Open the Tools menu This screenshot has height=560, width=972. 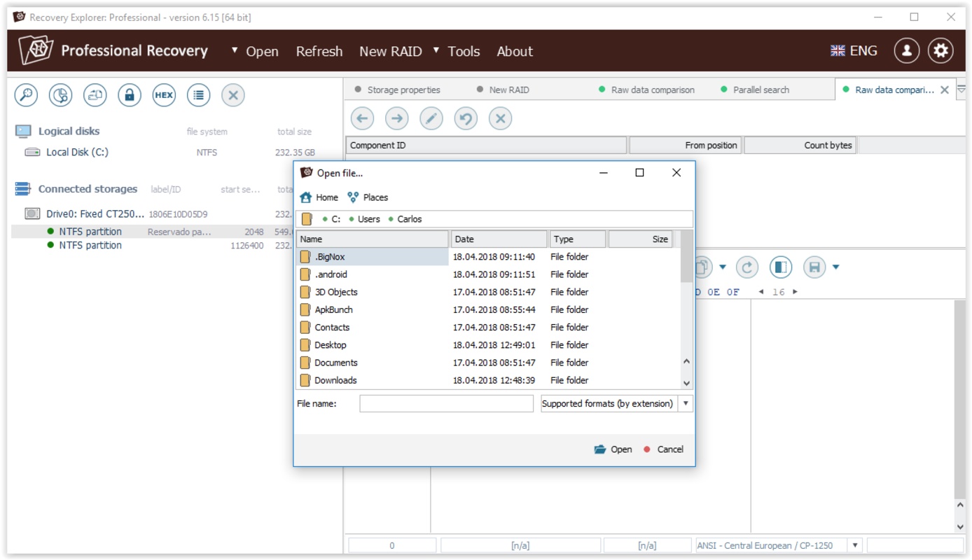coord(464,51)
